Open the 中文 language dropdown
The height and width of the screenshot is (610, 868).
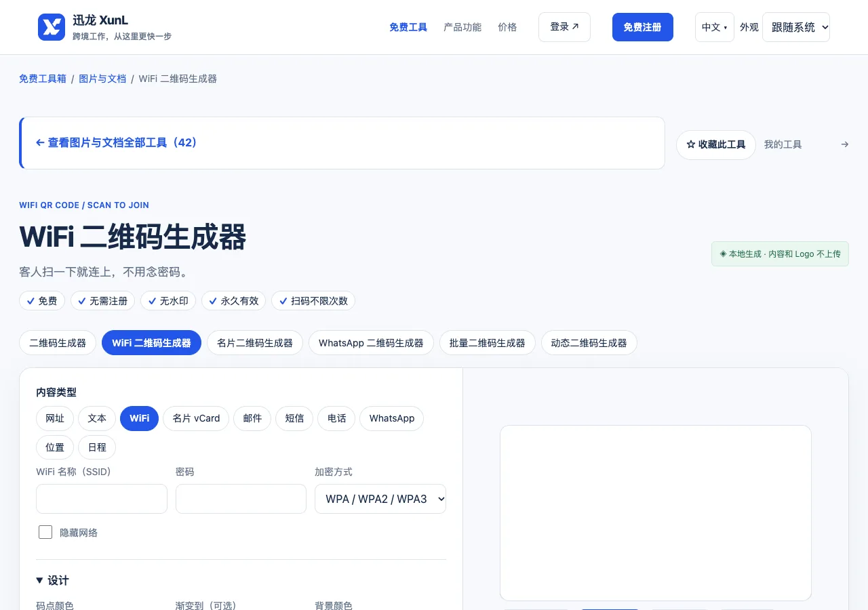point(714,27)
